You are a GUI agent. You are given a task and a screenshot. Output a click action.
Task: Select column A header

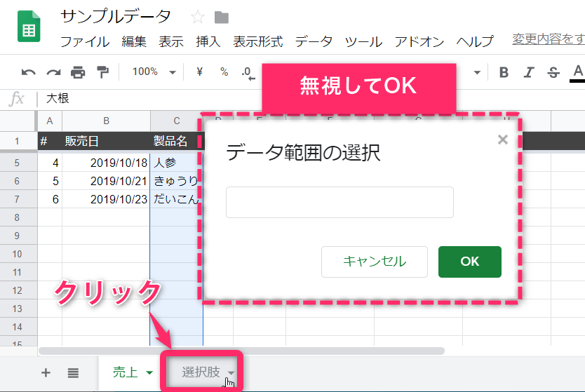coord(50,121)
